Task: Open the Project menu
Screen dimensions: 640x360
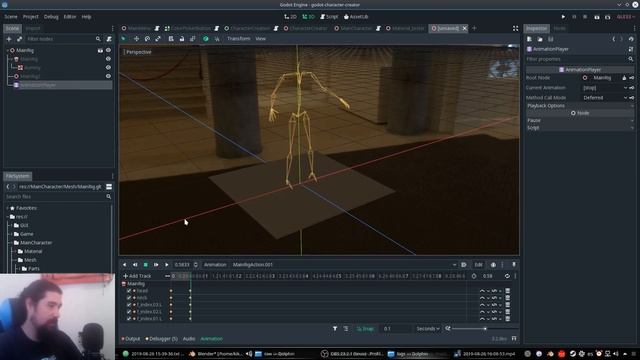Action: pyautogui.click(x=31, y=17)
